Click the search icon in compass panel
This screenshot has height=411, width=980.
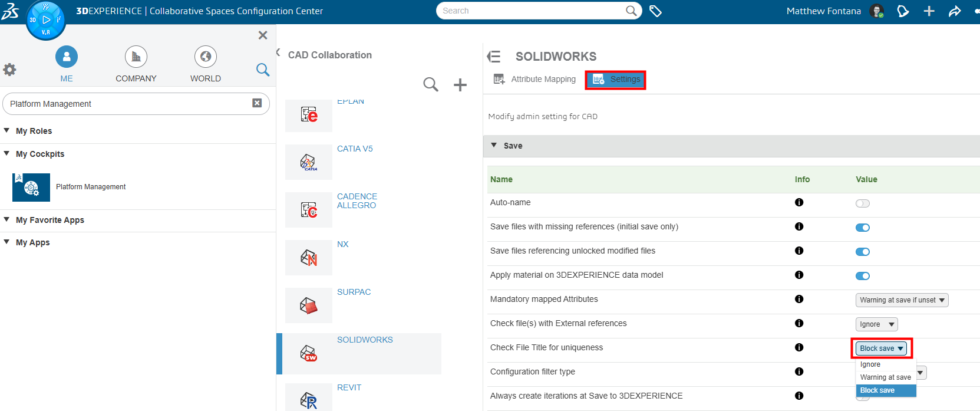tap(263, 70)
